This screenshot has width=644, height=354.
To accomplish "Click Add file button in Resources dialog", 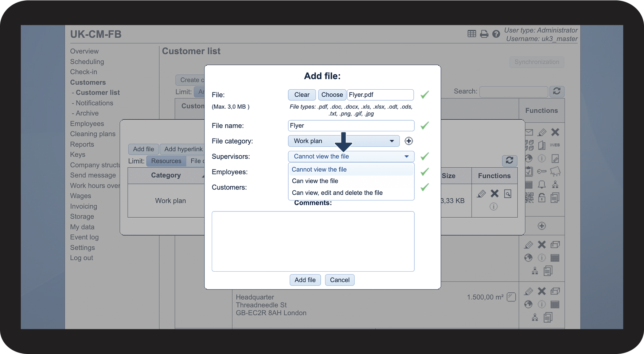I will (144, 149).
